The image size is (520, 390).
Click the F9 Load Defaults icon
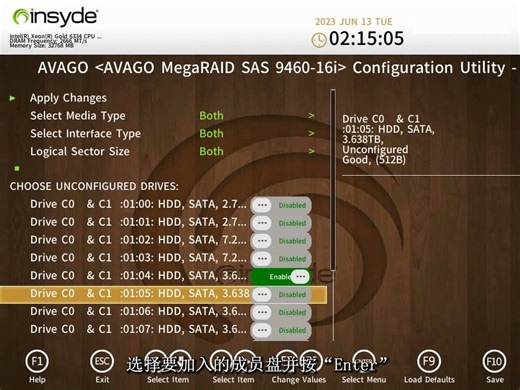[429, 362]
